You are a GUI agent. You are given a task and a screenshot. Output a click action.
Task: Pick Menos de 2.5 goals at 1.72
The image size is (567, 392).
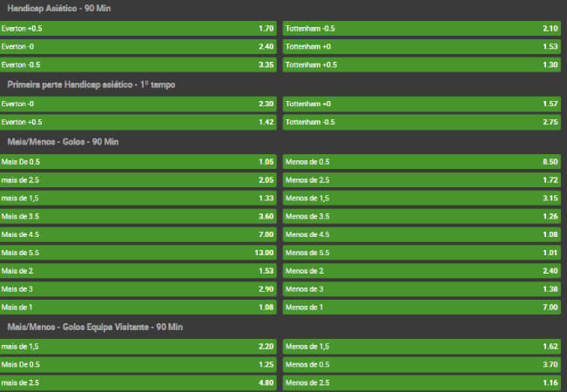tap(422, 180)
